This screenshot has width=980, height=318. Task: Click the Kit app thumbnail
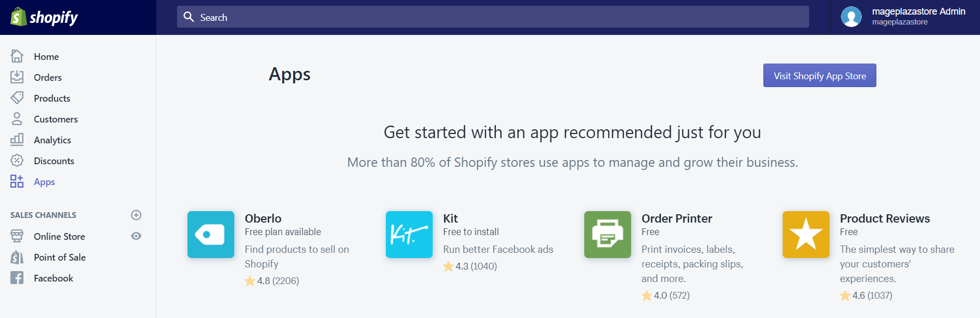(x=409, y=235)
